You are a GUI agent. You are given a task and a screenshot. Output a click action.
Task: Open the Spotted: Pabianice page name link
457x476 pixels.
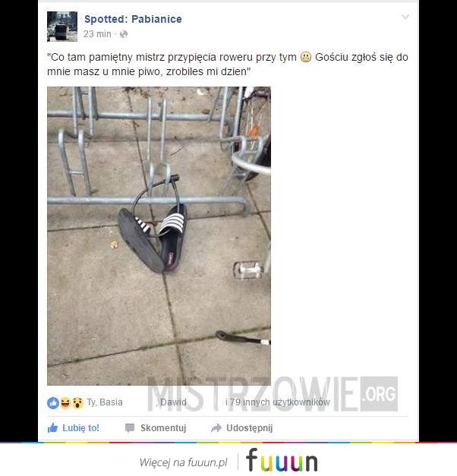coord(133,19)
